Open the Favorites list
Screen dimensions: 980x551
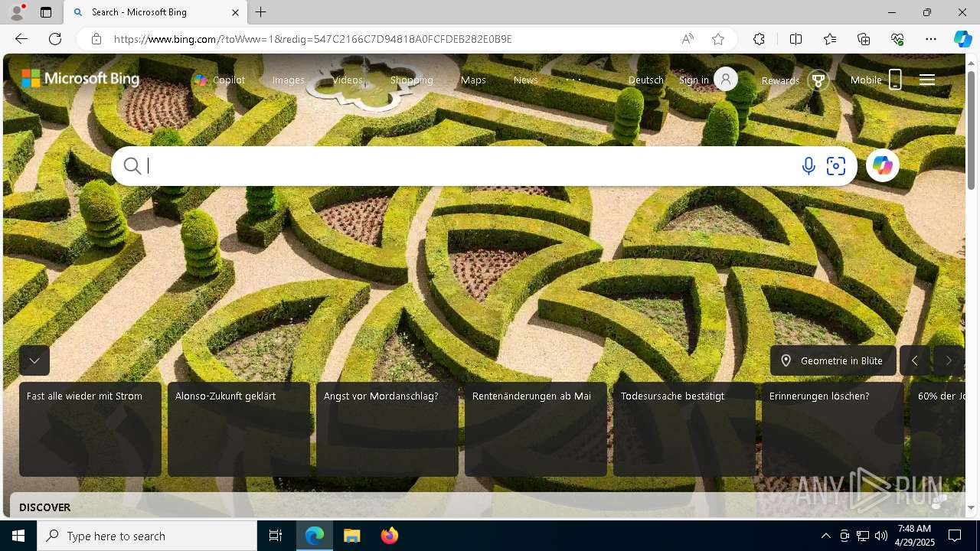click(830, 39)
